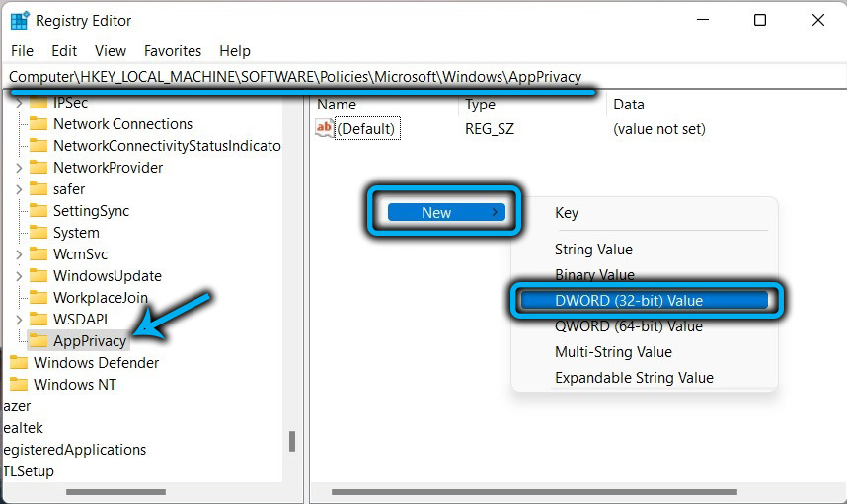Choose DWORD (32-bit) Value option
This screenshot has width=847, height=504.
coord(629,301)
